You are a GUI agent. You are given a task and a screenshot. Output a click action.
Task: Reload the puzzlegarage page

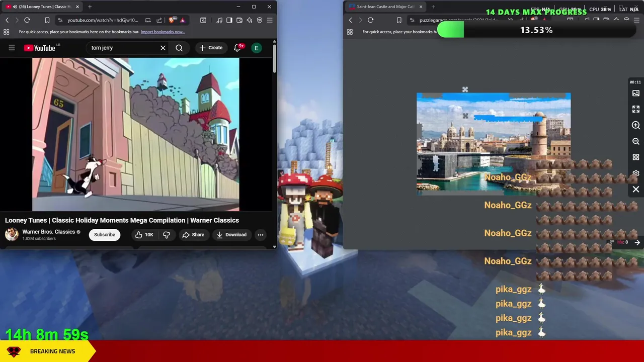point(370,20)
